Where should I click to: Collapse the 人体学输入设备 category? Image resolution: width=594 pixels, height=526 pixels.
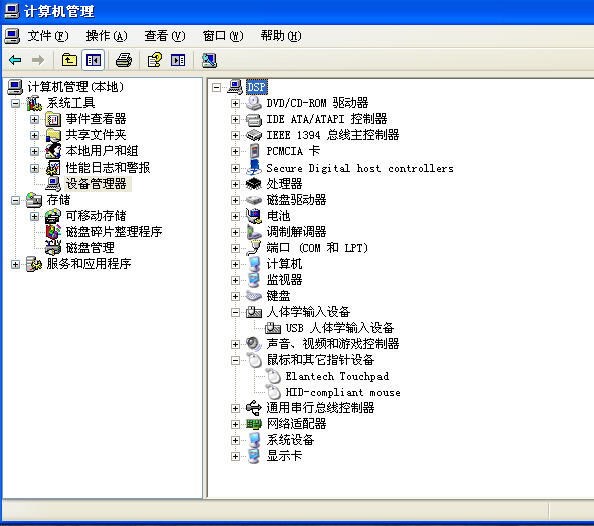235,313
